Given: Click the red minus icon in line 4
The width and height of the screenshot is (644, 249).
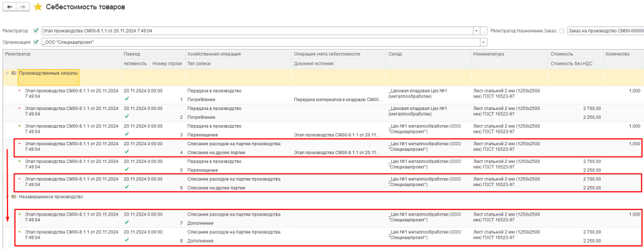Looking at the screenshot, I should coord(19,144).
